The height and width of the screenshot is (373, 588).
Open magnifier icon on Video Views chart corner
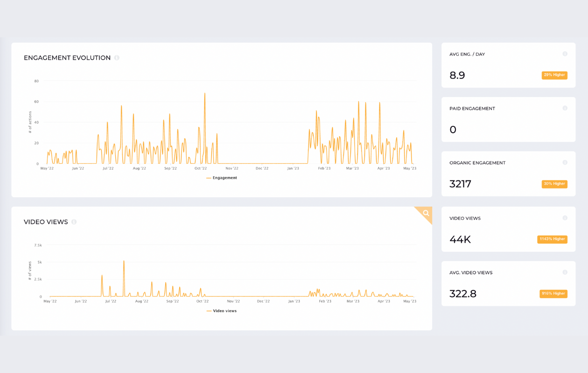[426, 213]
